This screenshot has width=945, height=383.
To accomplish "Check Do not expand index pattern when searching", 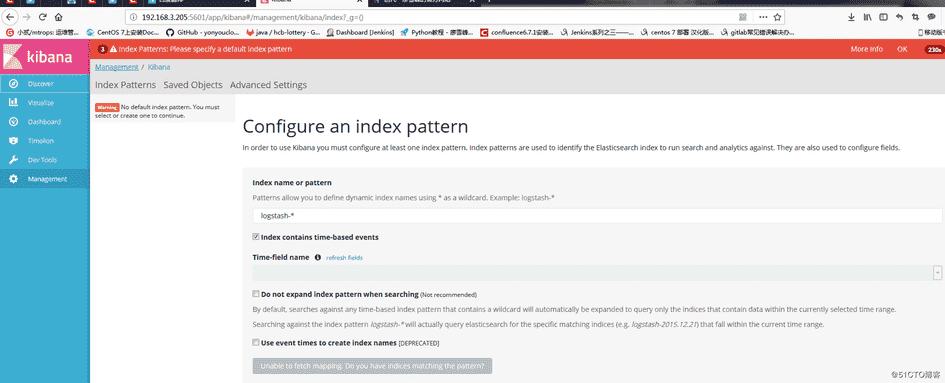I will click(256, 294).
